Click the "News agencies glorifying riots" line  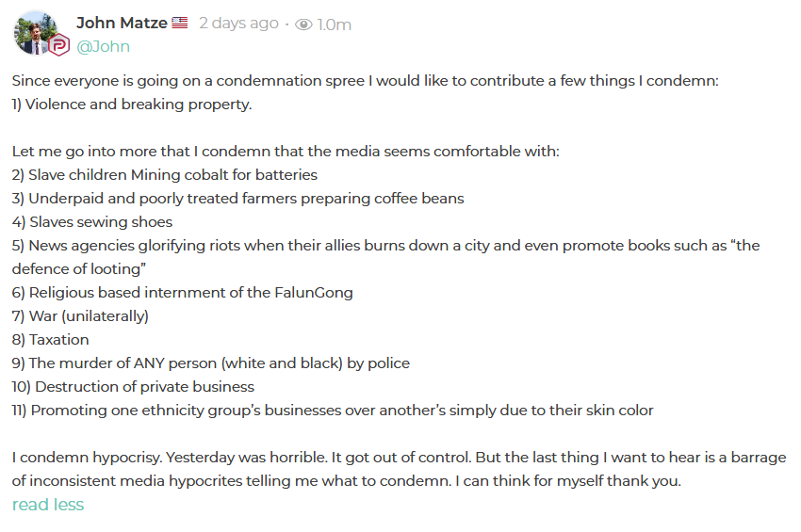(x=386, y=257)
